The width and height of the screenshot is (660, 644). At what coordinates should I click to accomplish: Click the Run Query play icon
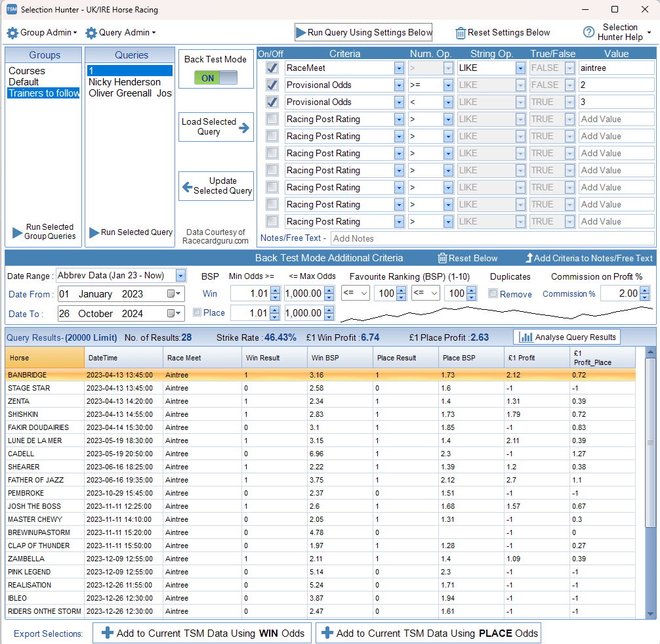coord(300,32)
